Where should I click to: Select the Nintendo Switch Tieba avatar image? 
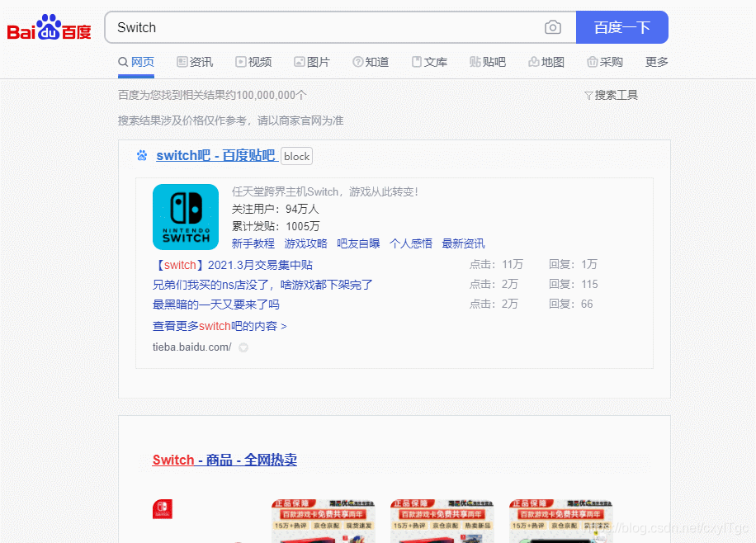(185, 217)
